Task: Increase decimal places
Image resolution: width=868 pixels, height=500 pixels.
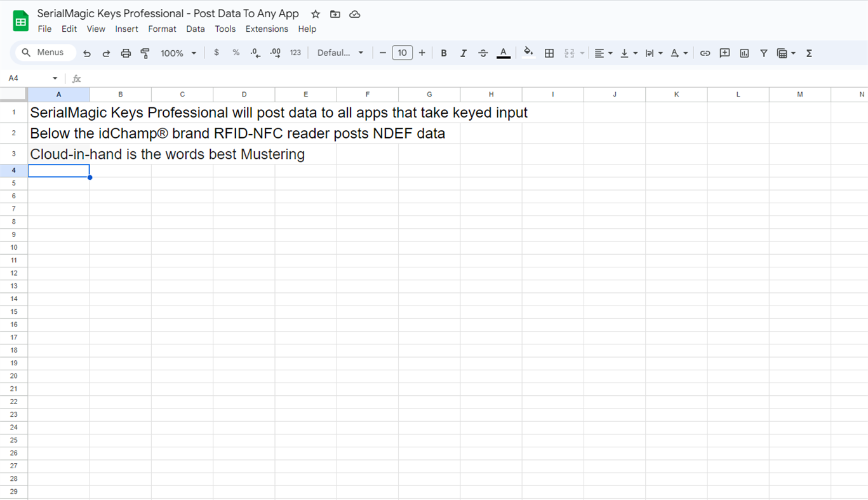Action: (276, 53)
